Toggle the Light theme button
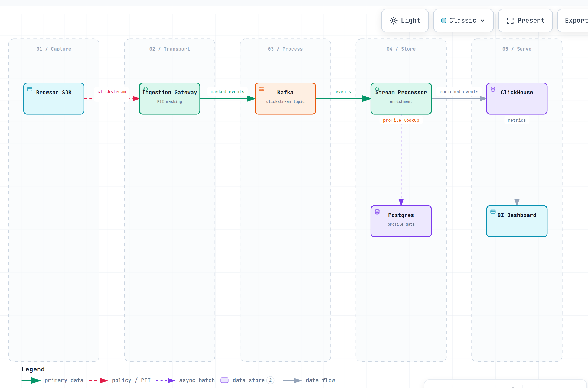 click(x=405, y=21)
